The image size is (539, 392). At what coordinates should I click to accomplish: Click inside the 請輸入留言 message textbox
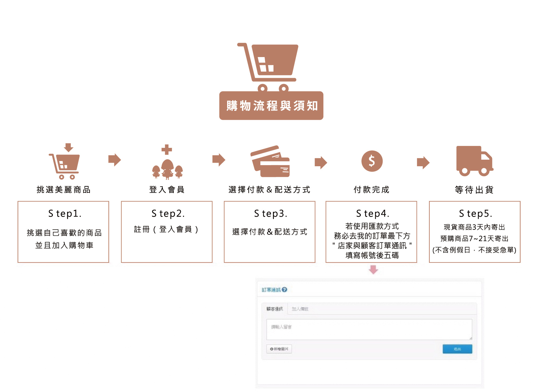click(369, 329)
